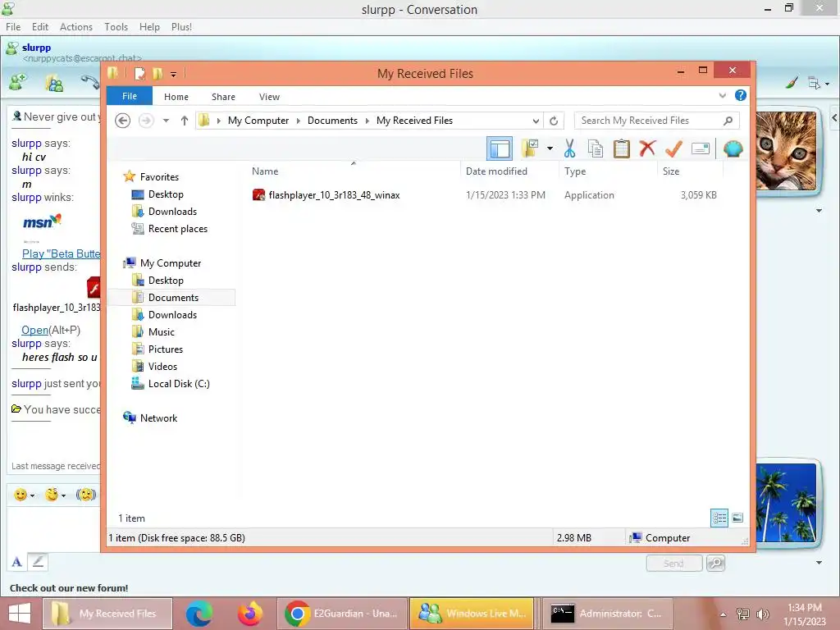Expand the address bar history dropdown

pos(536,121)
